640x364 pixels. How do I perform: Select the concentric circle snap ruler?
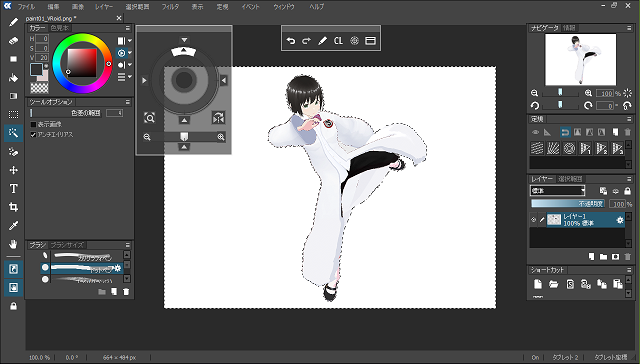click(569, 148)
